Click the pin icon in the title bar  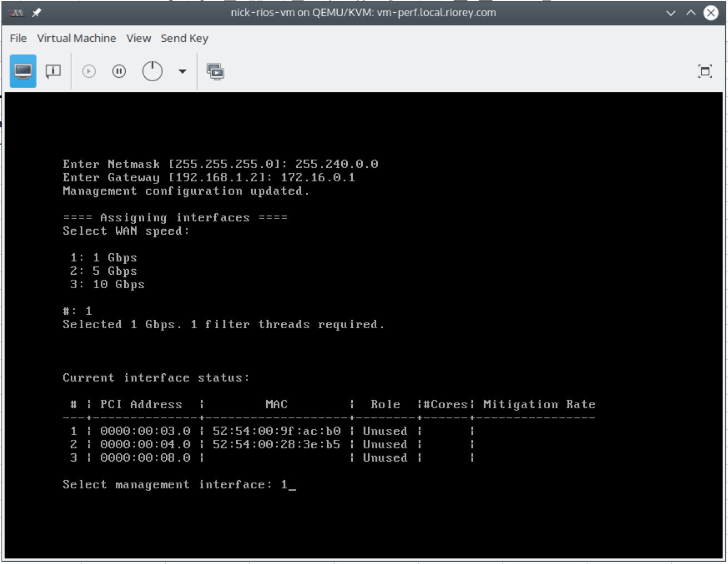[x=36, y=12]
